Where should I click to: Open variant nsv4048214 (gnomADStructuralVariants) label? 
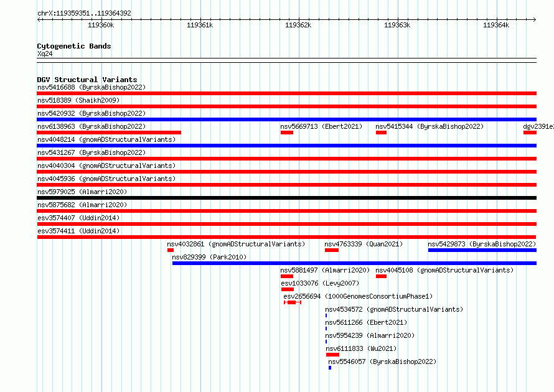pos(106,139)
